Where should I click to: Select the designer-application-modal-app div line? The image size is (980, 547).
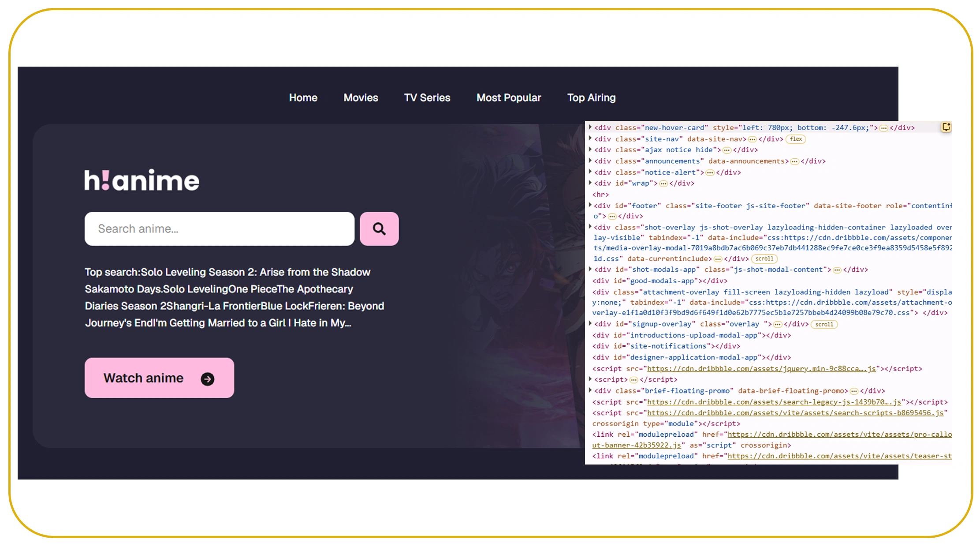[692, 357]
